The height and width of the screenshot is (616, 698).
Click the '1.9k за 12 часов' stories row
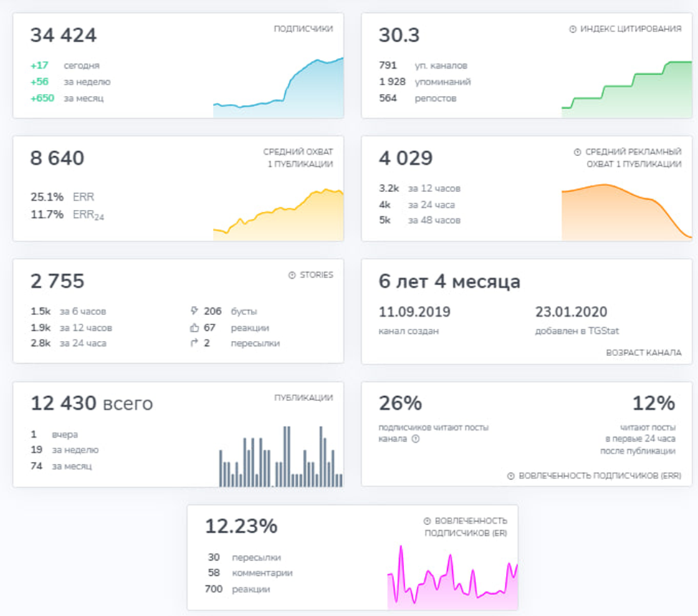pyautogui.click(x=71, y=327)
